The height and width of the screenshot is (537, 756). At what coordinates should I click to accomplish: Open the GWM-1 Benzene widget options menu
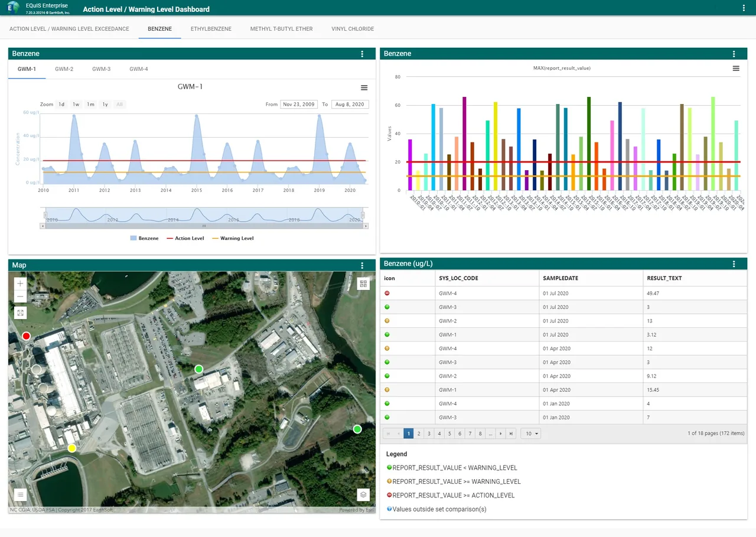click(362, 54)
